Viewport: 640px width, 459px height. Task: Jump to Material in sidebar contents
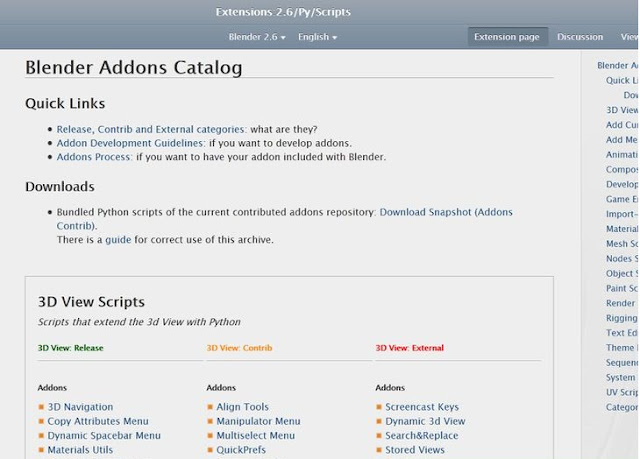point(622,229)
